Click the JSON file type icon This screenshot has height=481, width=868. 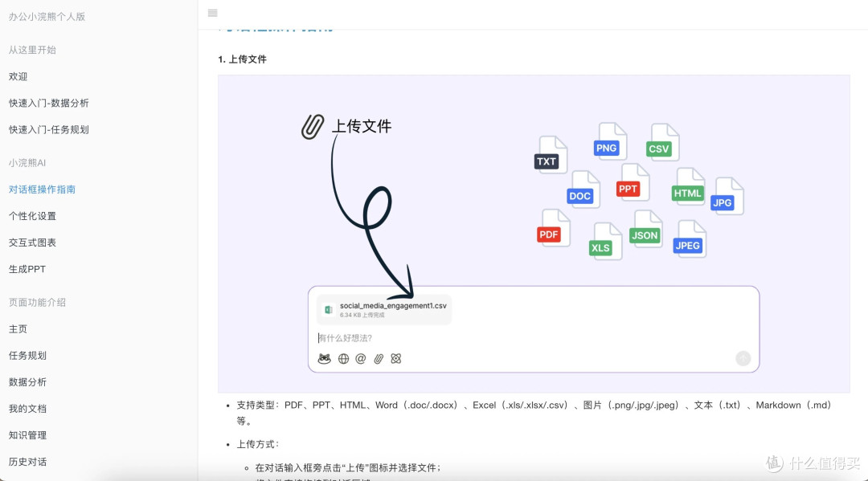point(646,229)
